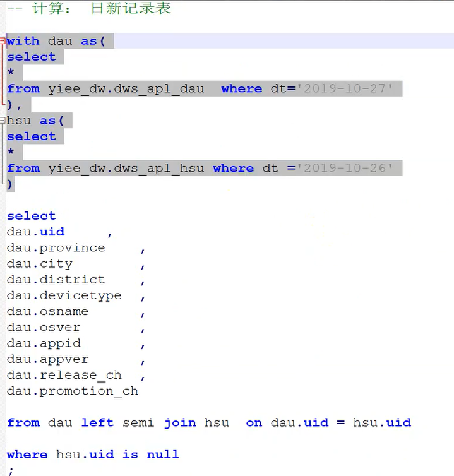Viewport: 454px width, 476px height.
Task: Click the 'dau.osver' column
Action: pos(44,328)
